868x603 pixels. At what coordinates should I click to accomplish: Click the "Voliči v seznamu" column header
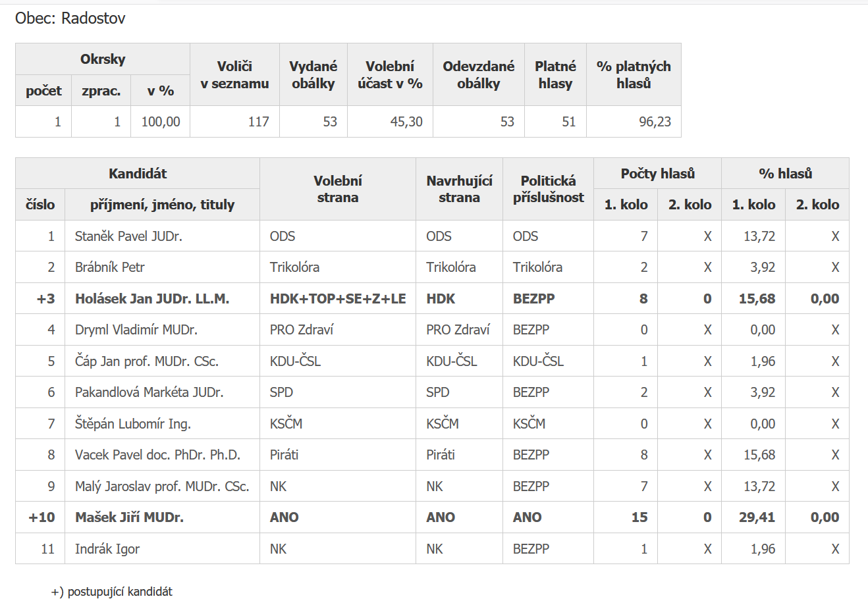tap(234, 74)
